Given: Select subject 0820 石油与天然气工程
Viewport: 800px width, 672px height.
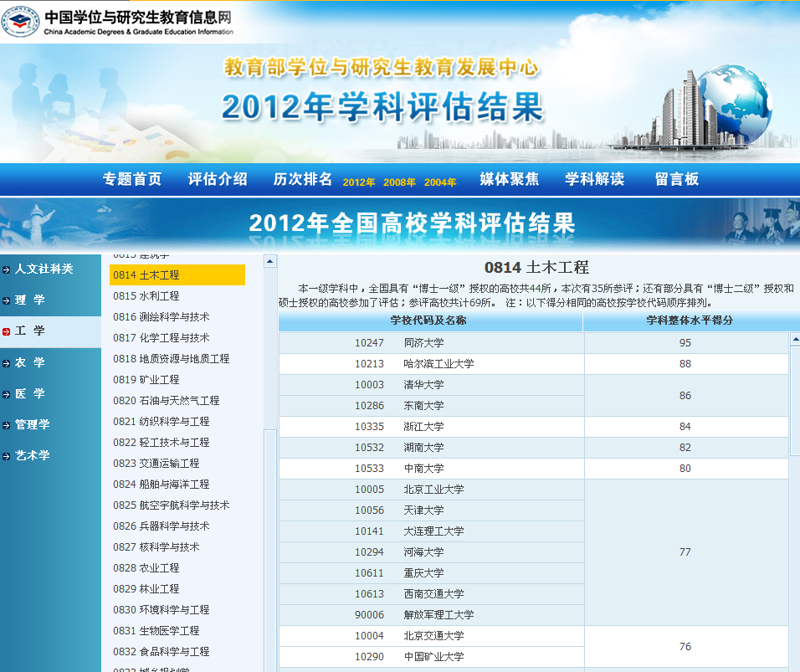Looking at the screenshot, I should click(167, 401).
